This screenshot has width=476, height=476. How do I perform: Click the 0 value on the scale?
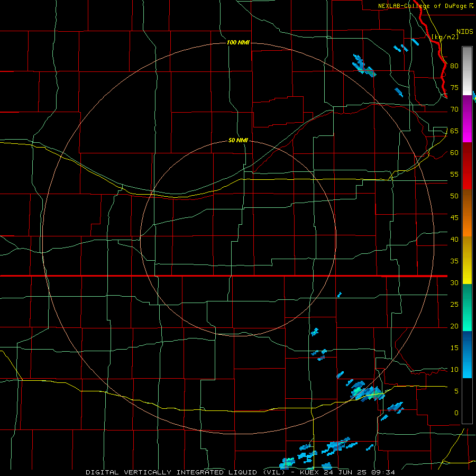coord(456,413)
